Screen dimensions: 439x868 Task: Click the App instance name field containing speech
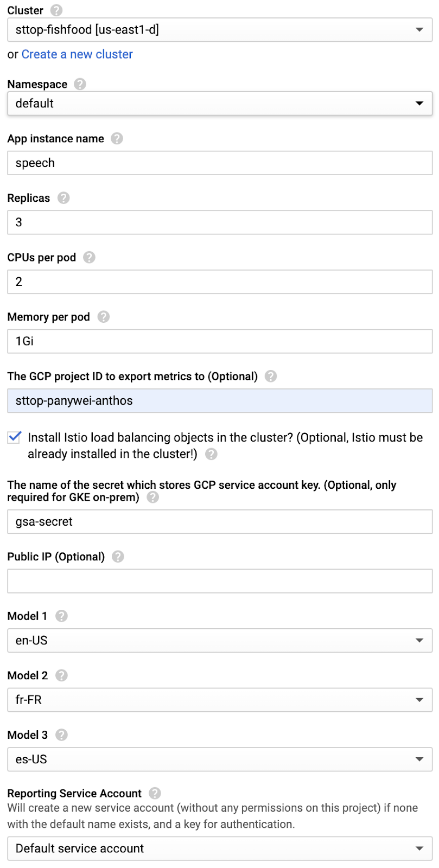(219, 163)
